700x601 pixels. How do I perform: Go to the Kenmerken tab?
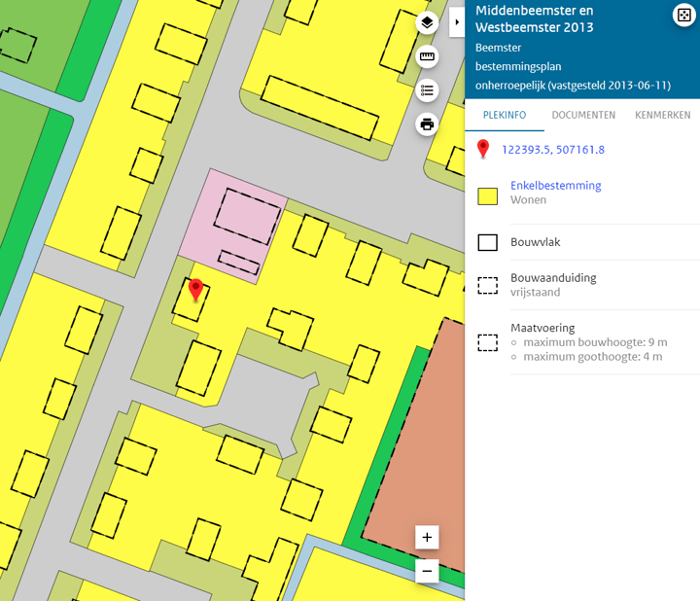(x=662, y=115)
